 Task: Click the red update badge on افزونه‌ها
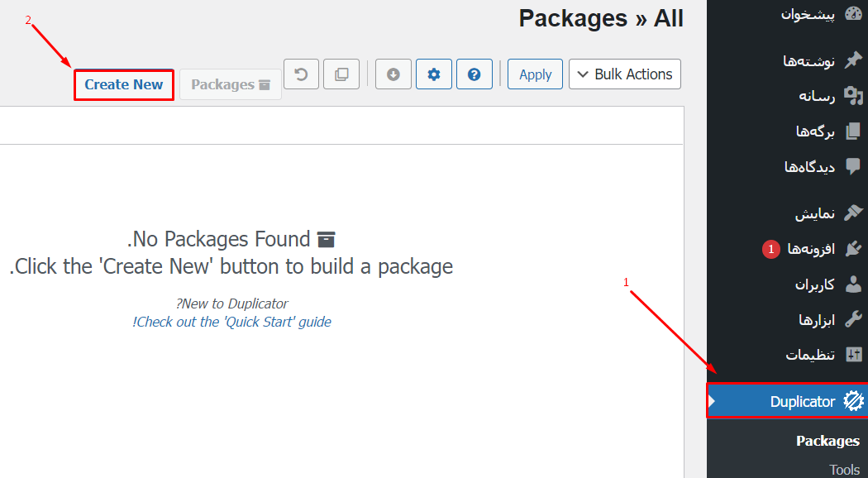pos(770,249)
